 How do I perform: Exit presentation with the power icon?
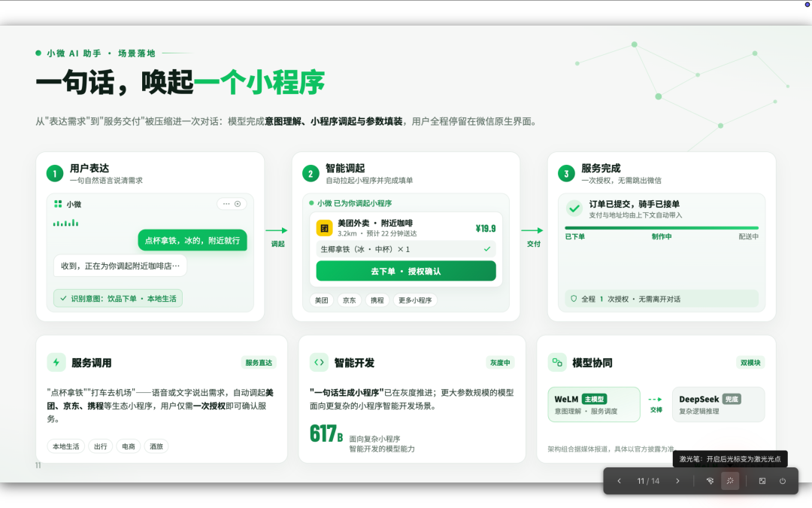pyautogui.click(x=783, y=481)
